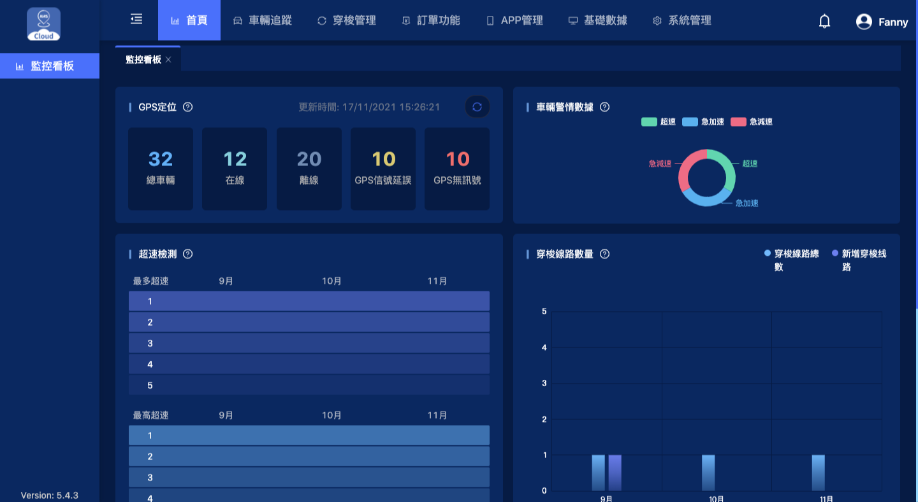Refresh GPS data with the refresh icon

[x=477, y=107]
